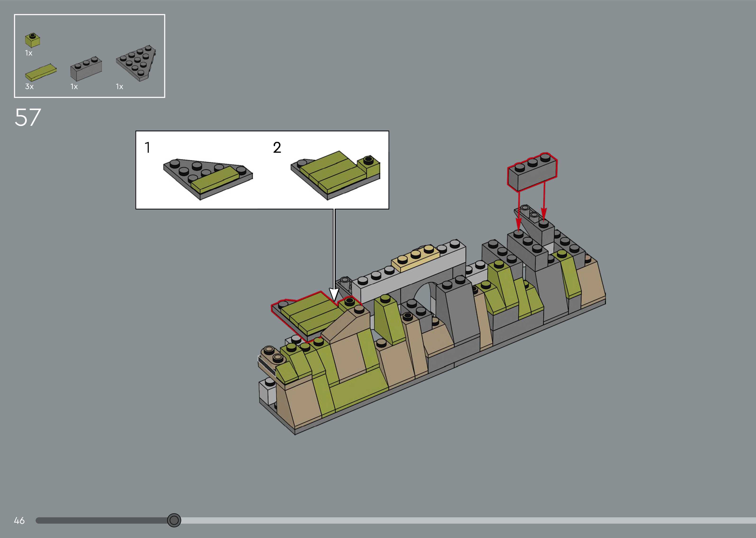756x538 pixels.
Task: Click the olive green 1x1 plate part icon
Action: coord(32,40)
